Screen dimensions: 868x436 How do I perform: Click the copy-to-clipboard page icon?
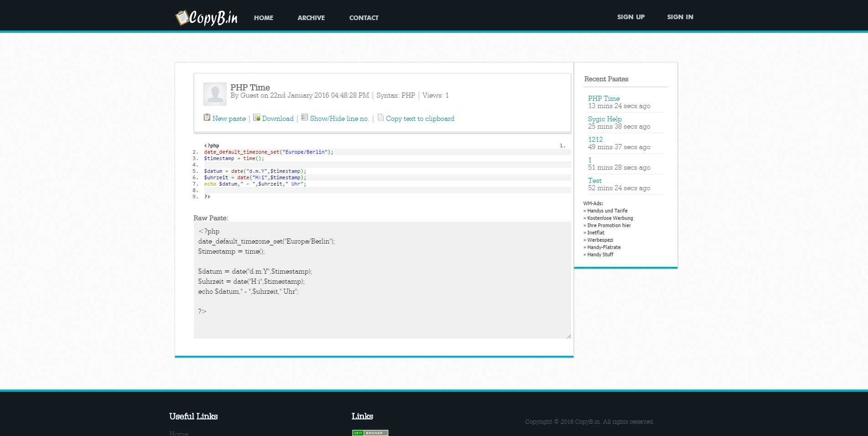380,118
